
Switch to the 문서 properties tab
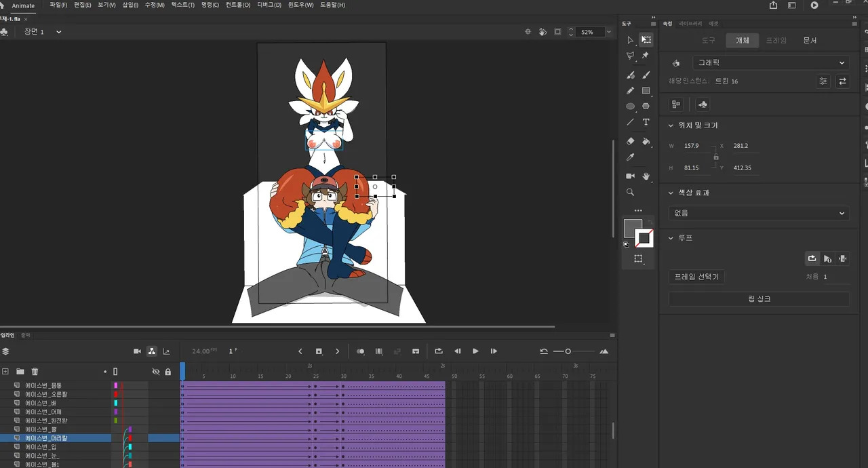(x=810, y=41)
